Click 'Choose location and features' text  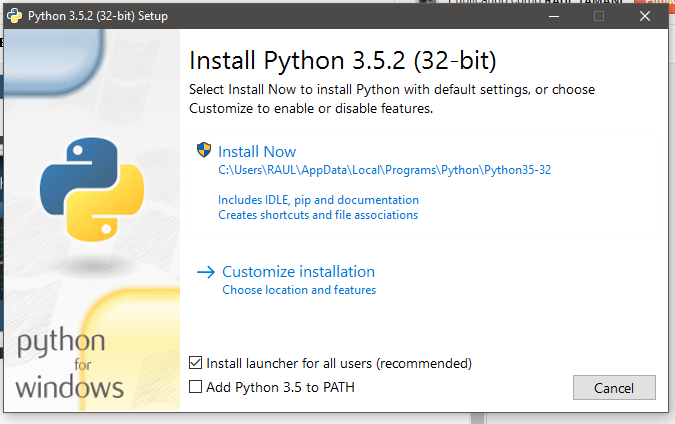pyautogui.click(x=299, y=290)
